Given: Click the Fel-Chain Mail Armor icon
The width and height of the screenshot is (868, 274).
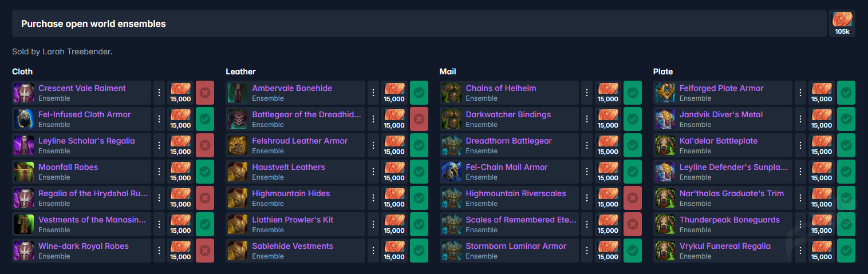Looking at the screenshot, I should (x=451, y=172).
